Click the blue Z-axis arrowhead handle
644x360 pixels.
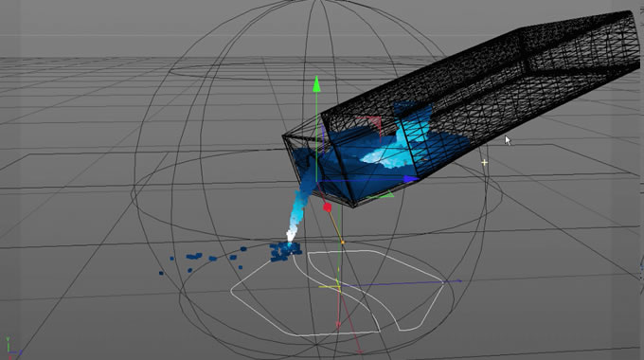coord(411,179)
